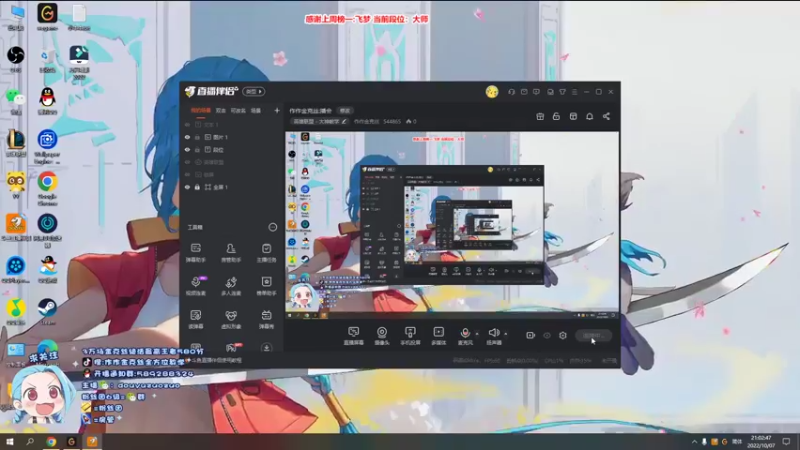Viewport: 800px width, 450px height.
Task: Select the 图片 1 source row
Action: tap(232, 137)
